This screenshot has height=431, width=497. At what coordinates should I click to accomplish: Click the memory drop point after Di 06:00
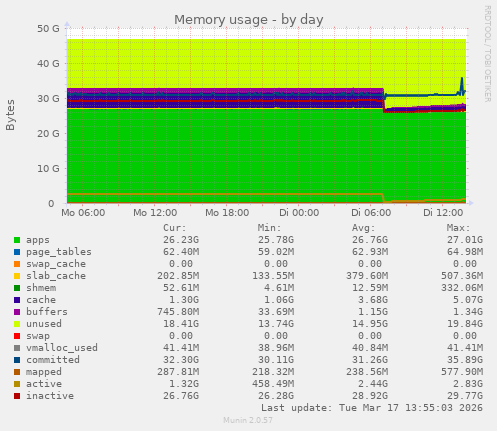[x=384, y=100]
